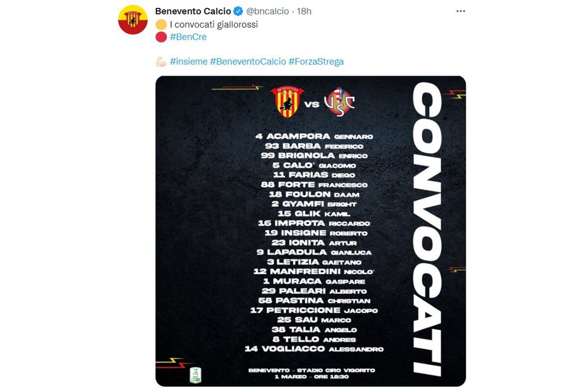Click the yellow circle emoji

click(x=161, y=24)
